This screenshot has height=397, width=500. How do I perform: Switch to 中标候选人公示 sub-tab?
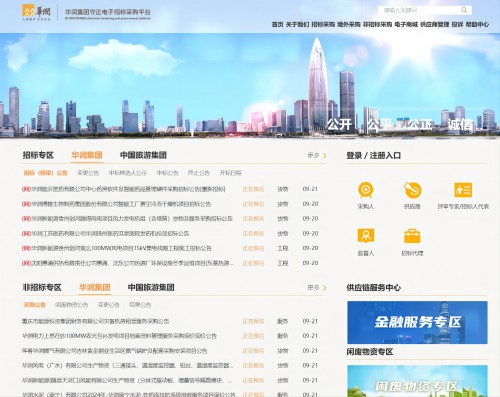pyautogui.click(x=128, y=173)
